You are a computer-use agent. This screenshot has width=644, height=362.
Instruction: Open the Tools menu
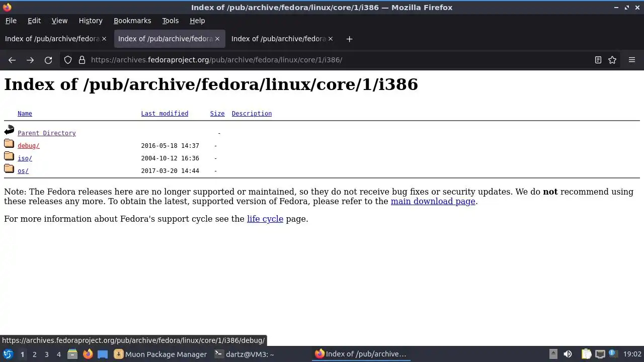tap(170, 21)
